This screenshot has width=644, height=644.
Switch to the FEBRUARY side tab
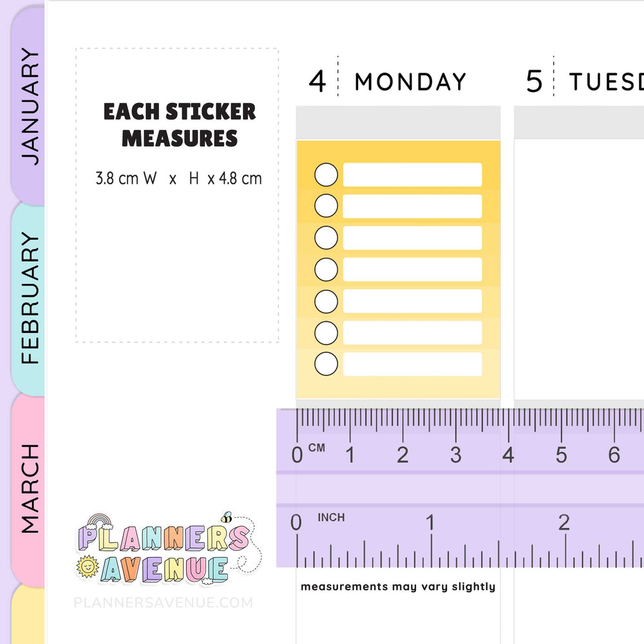(29, 298)
